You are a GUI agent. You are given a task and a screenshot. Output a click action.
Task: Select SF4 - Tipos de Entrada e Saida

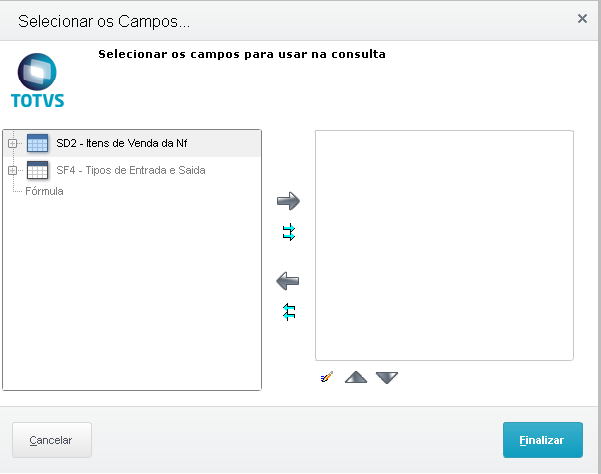[130, 170]
